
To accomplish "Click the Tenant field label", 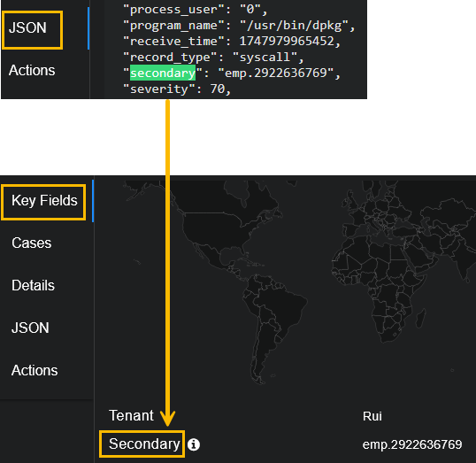I will click(x=131, y=415).
